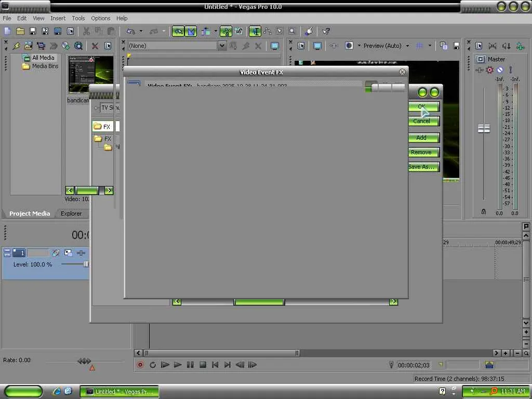532x399 pixels.
Task: Select the Selection Edit tool arrow
Action: coord(280,31)
